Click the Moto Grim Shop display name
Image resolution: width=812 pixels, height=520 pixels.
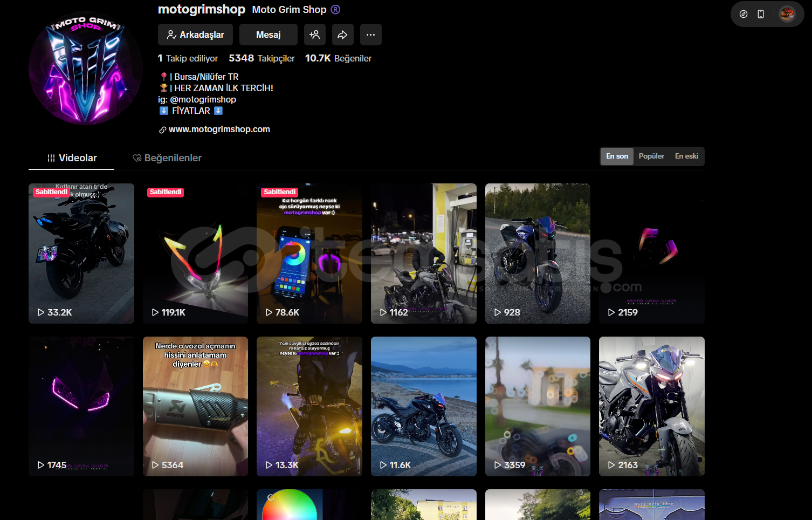[289, 10]
